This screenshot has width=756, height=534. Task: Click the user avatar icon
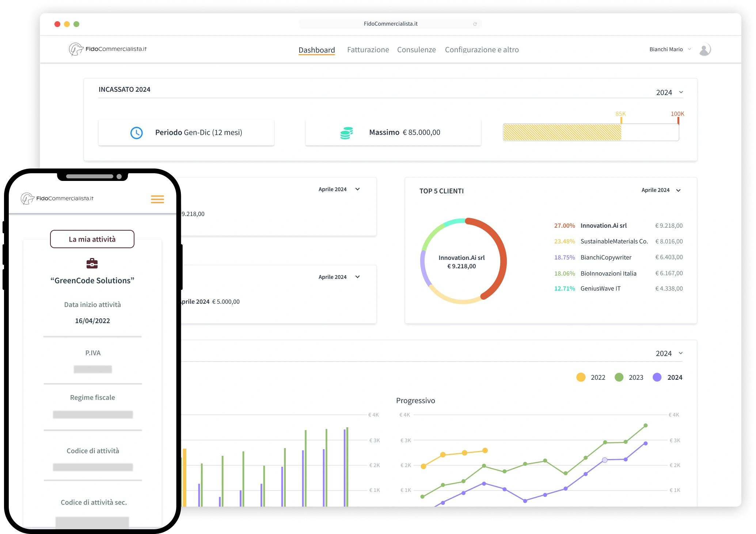point(704,50)
